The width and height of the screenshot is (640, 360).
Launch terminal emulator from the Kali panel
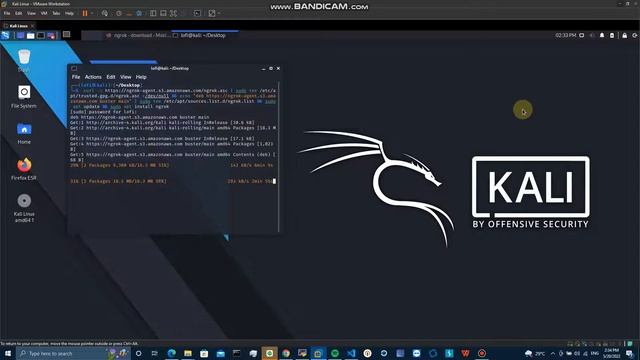click(x=41, y=36)
